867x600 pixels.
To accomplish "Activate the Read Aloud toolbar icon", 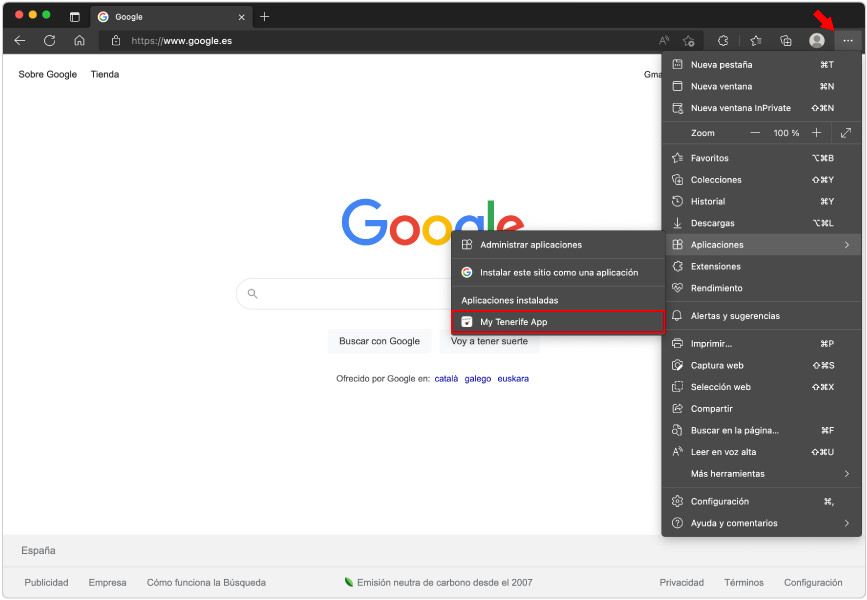I will click(x=663, y=42).
